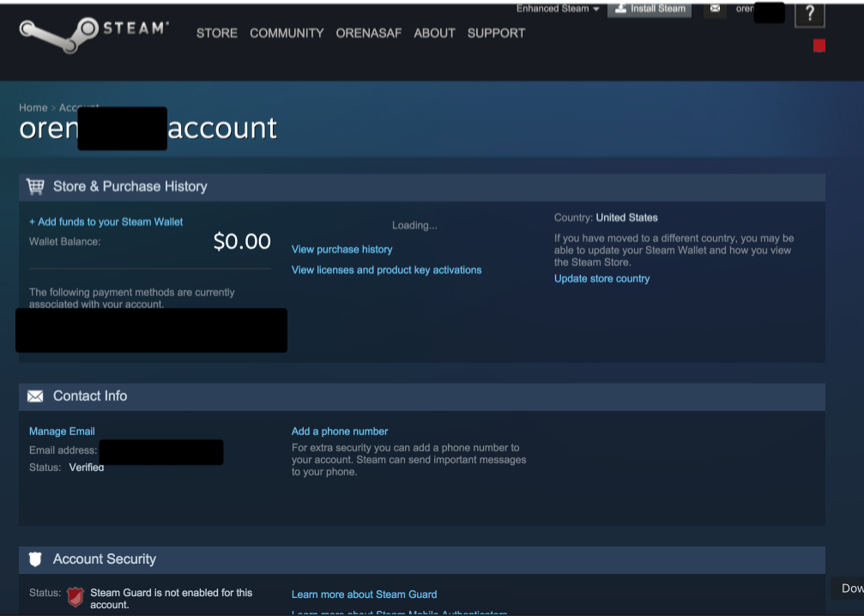Click the Account Security header text

(105, 559)
